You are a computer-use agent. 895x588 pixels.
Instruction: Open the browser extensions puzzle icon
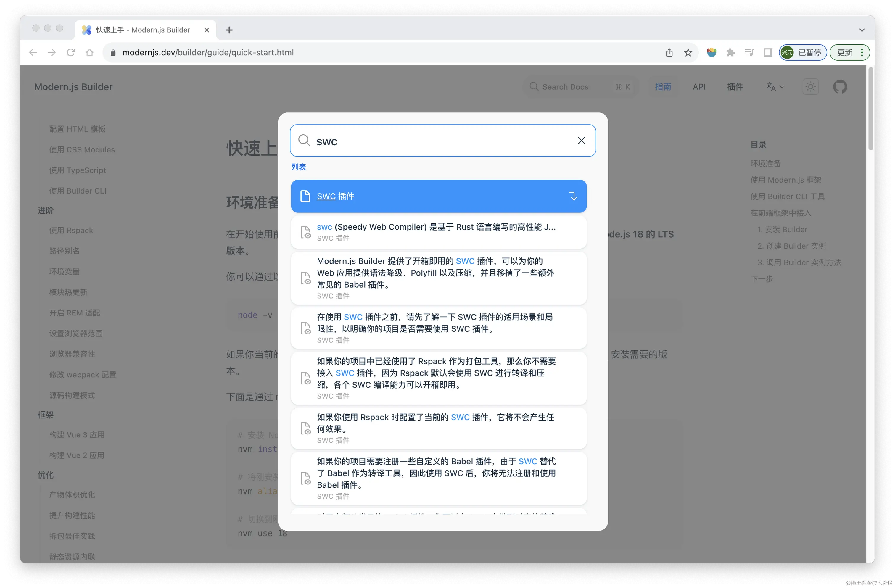tap(730, 53)
